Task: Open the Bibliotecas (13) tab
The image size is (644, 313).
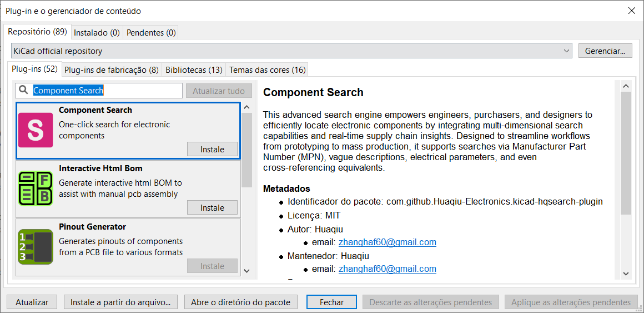Action: click(194, 70)
